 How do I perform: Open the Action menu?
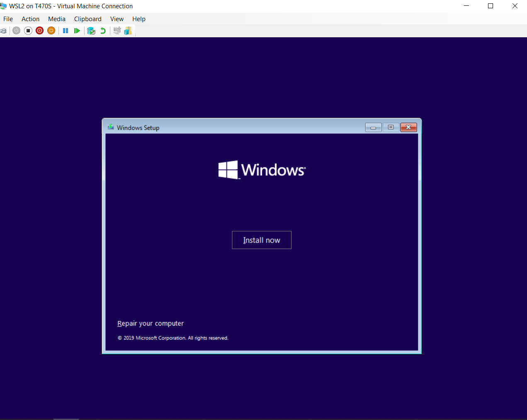(30, 19)
